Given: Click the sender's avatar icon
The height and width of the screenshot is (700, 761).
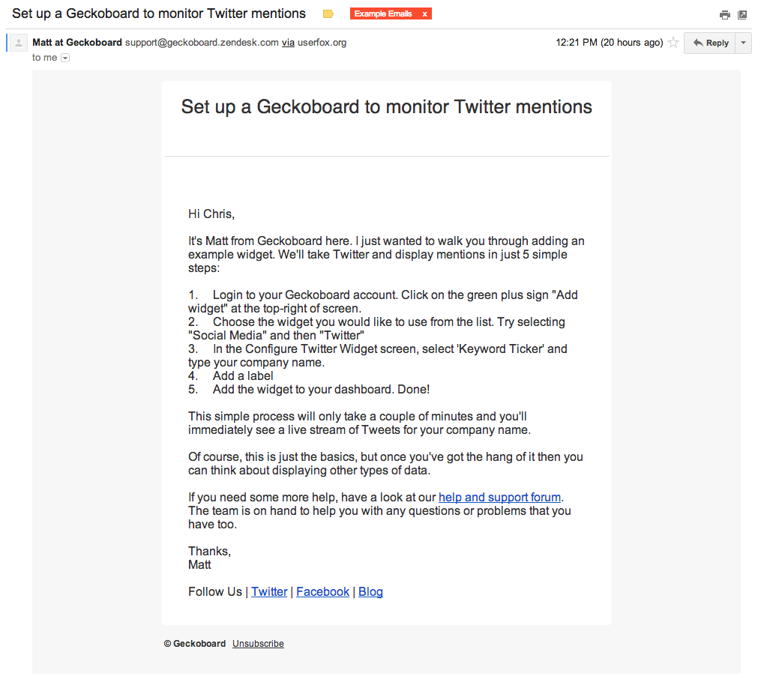Looking at the screenshot, I should click(x=19, y=43).
